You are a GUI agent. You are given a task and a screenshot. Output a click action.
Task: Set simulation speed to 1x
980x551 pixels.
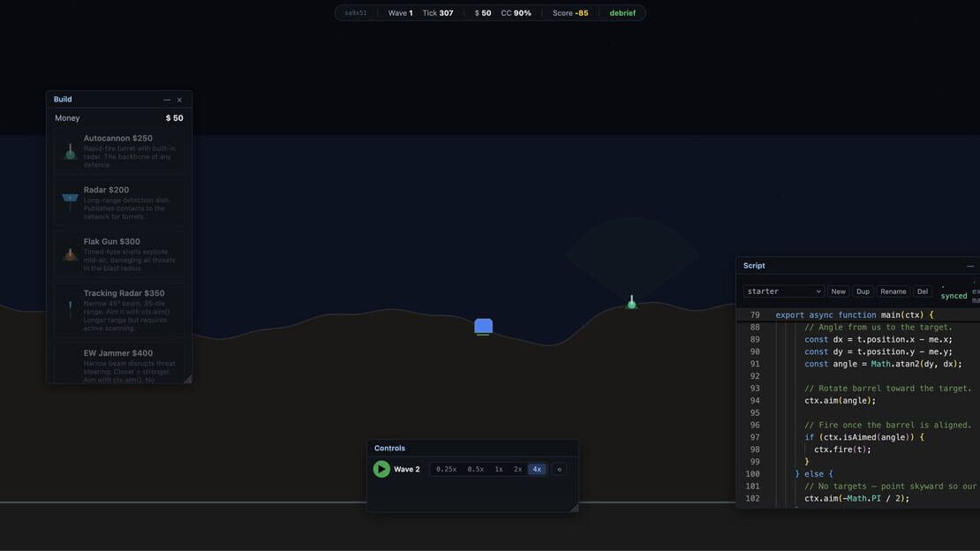pos(499,469)
